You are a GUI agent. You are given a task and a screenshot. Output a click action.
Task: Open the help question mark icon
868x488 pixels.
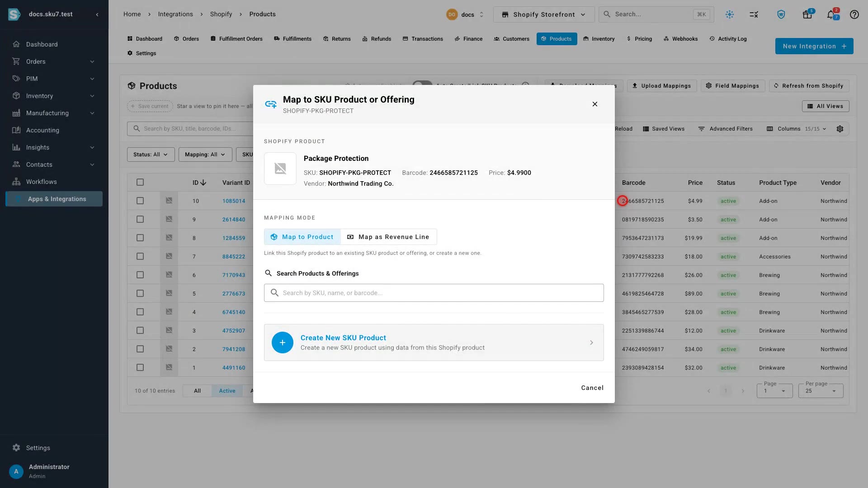click(x=854, y=14)
